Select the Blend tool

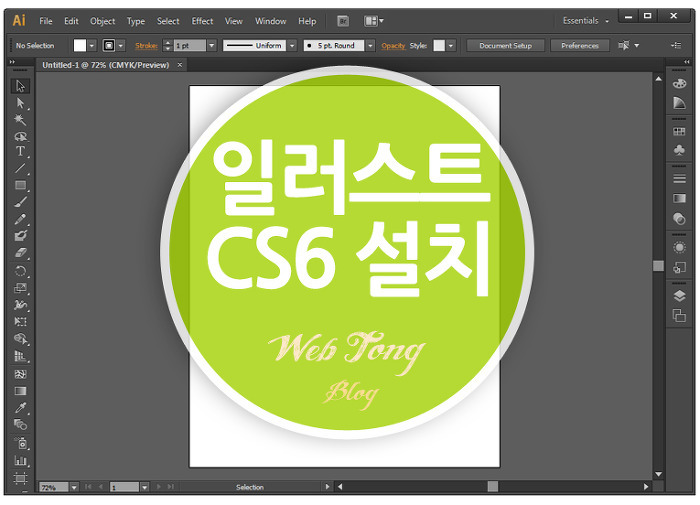20,424
